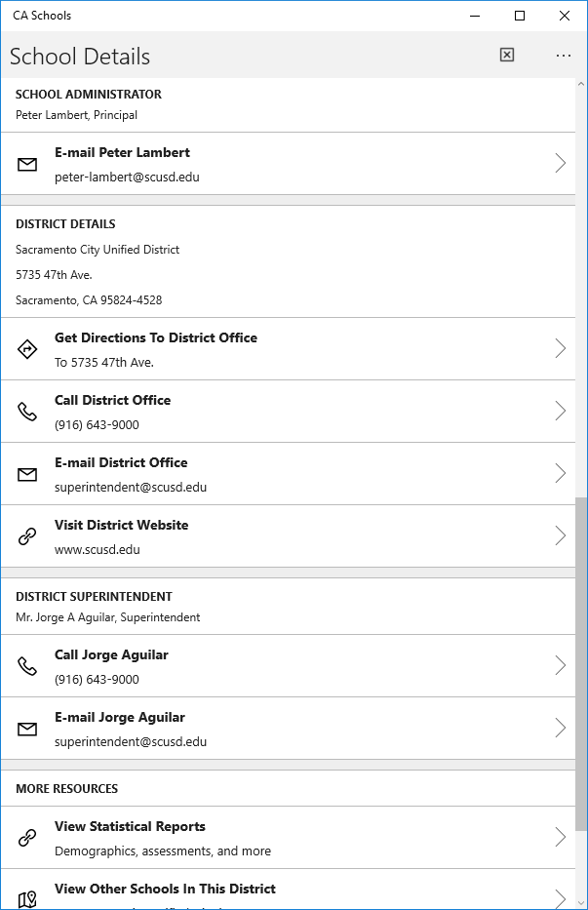Click the directions icon for District Office
Image resolution: width=588 pixels, height=910 pixels.
(27, 349)
